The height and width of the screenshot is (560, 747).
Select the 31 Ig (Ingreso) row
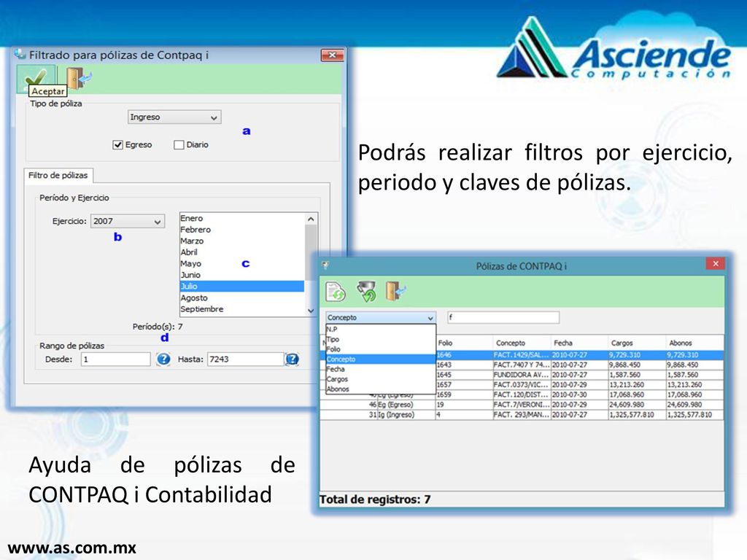click(x=522, y=415)
